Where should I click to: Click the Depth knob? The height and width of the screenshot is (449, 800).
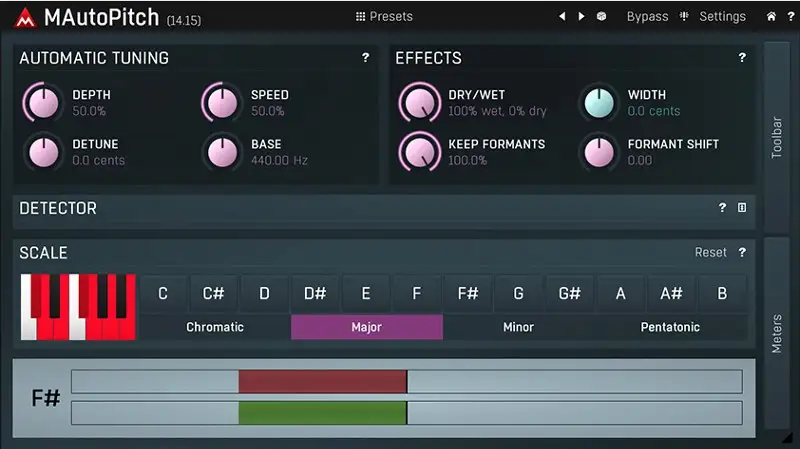coord(42,102)
